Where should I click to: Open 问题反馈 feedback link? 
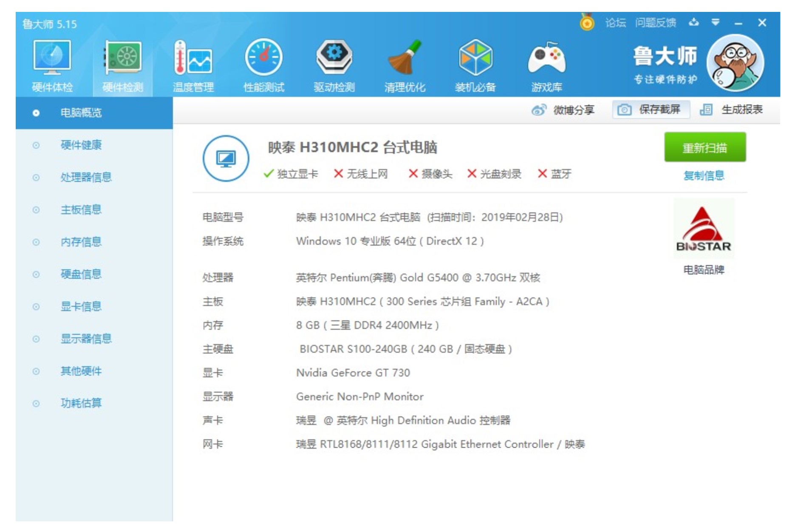coord(655,23)
